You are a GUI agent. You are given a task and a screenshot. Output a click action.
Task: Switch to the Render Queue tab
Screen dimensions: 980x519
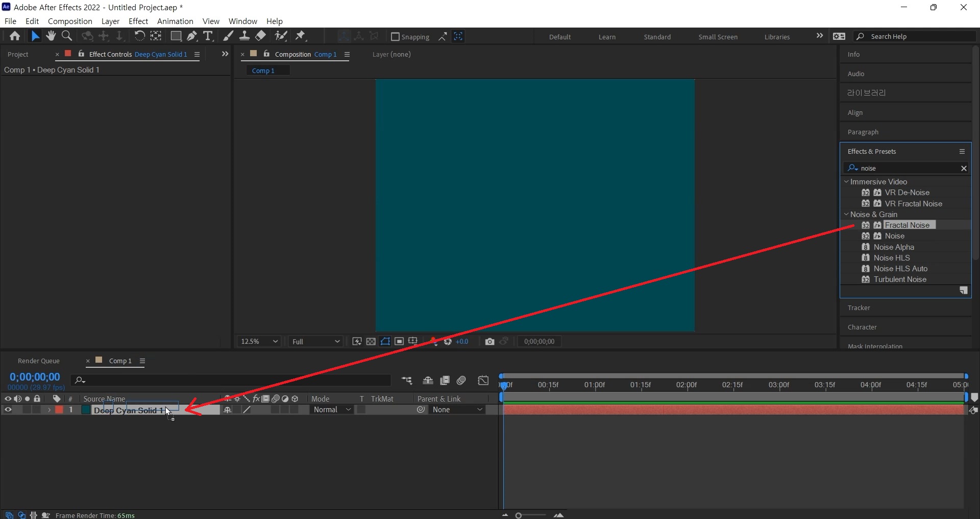point(39,361)
